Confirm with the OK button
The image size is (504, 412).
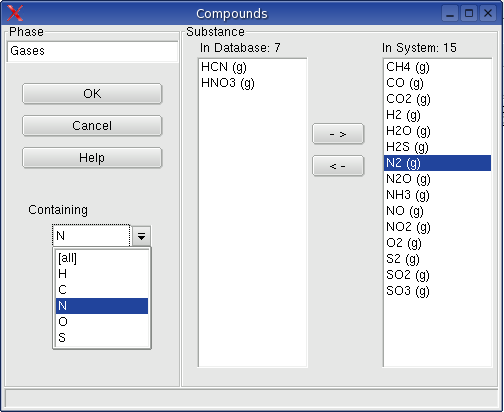[x=92, y=94]
